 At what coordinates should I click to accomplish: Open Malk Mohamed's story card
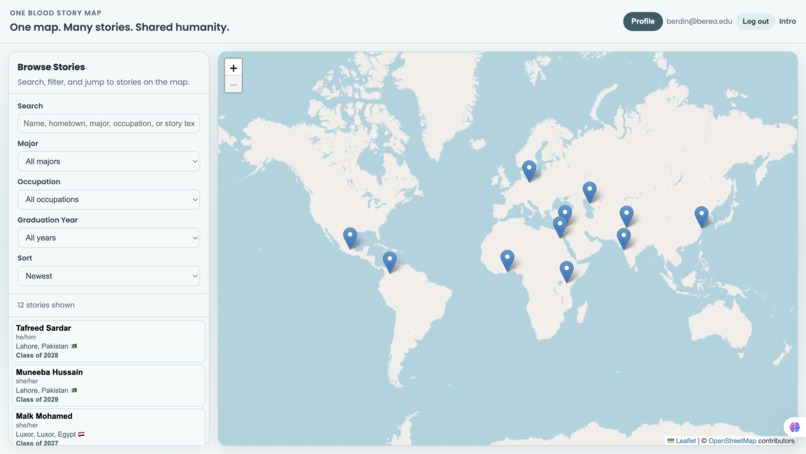tap(108, 427)
